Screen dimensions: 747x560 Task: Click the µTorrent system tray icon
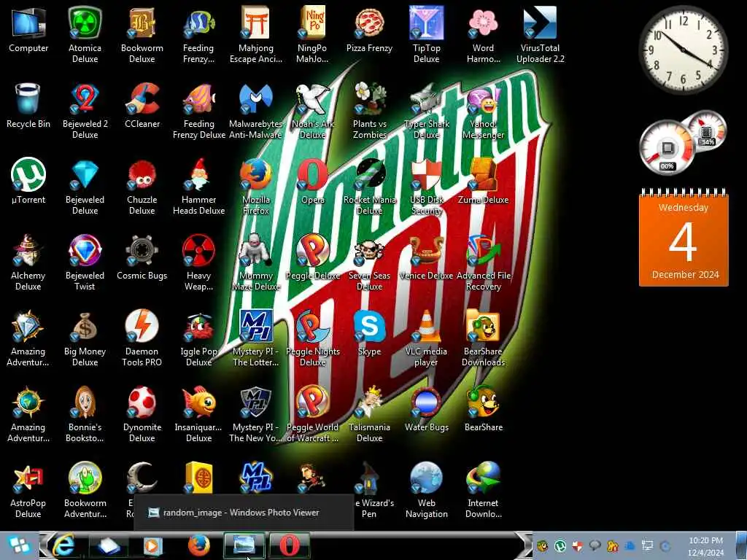[x=560, y=545]
